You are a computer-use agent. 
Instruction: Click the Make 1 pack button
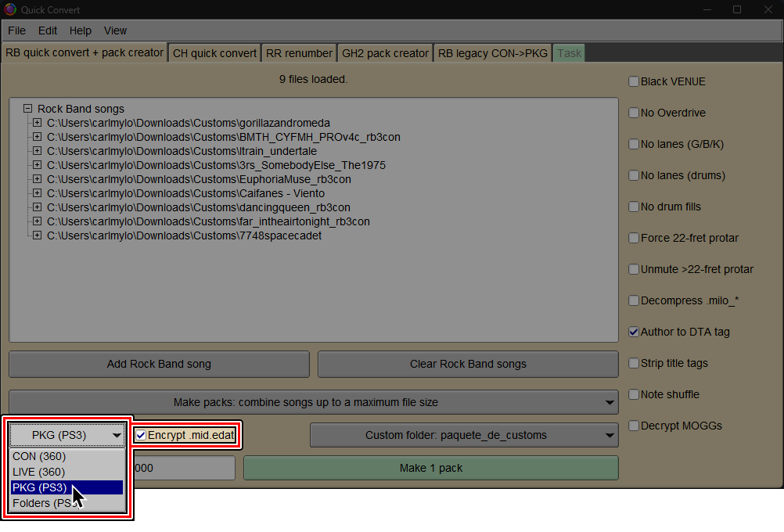point(431,468)
